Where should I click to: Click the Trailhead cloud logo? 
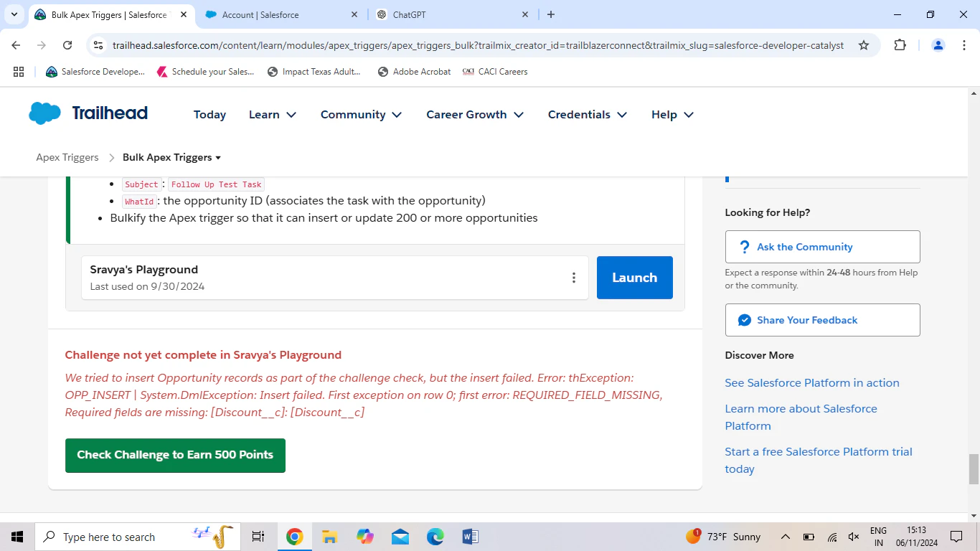coord(45,113)
